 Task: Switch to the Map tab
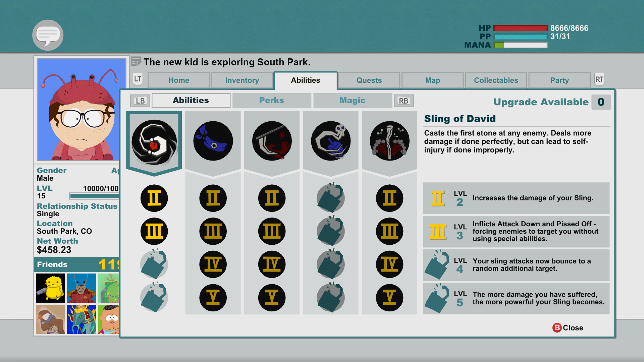click(x=433, y=80)
